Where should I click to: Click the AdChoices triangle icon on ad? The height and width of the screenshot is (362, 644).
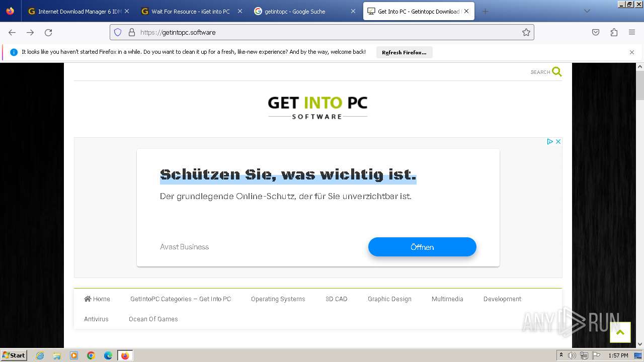pyautogui.click(x=550, y=142)
